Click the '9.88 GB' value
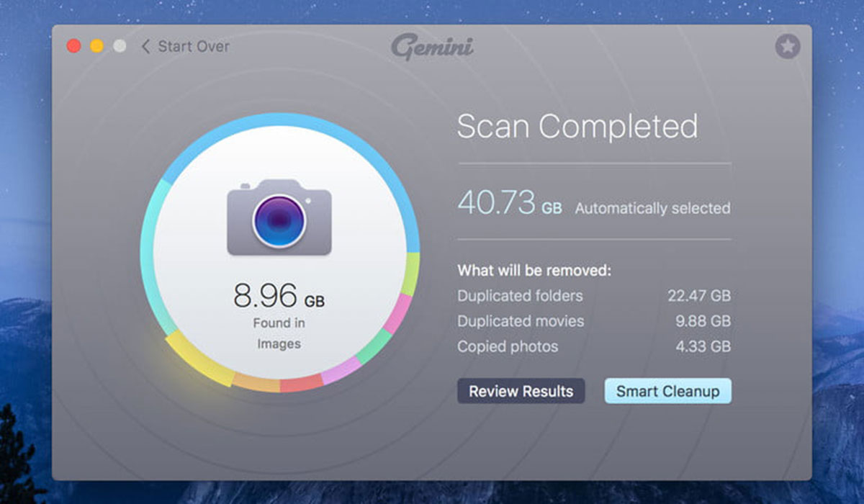Screen dimensions: 864x504 coord(704,321)
